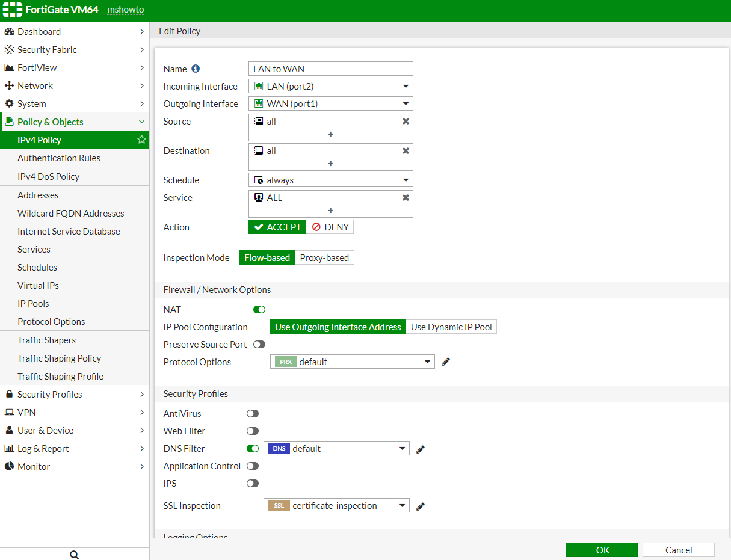This screenshot has height=560, width=731.
Task: Enable the AntiVirus toggle
Action: pyautogui.click(x=253, y=414)
